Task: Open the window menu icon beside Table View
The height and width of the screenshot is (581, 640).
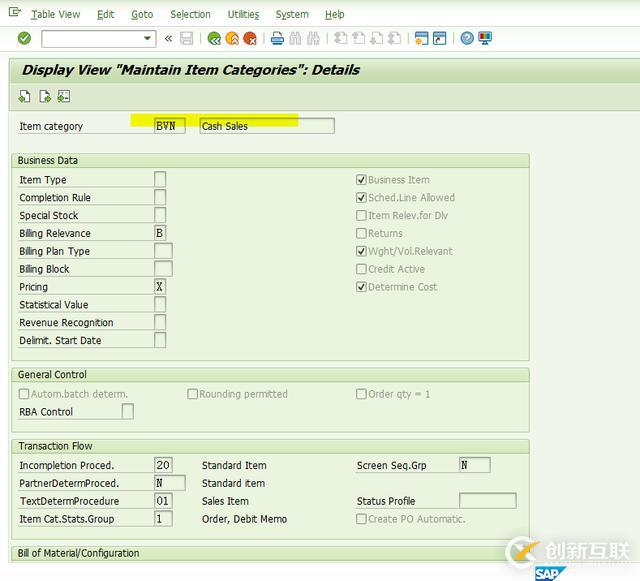Action: click(15, 12)
